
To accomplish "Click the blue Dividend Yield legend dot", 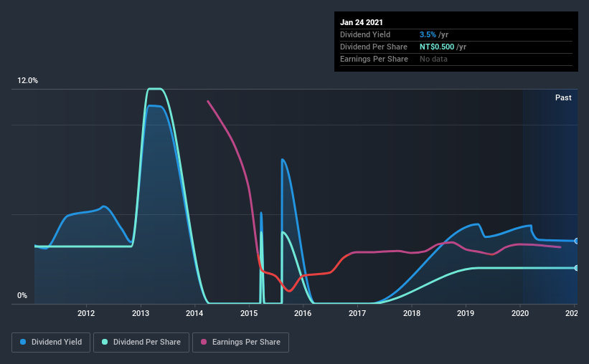I will pyautogui.click(x=23, y=342).
